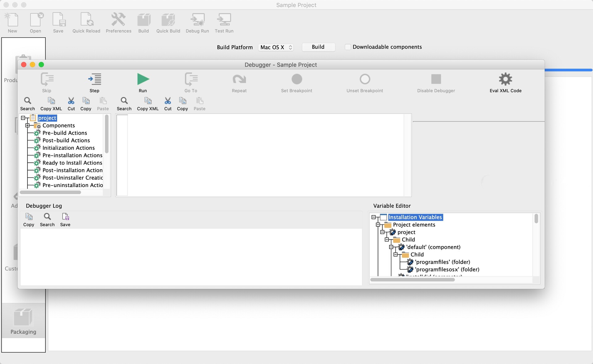The width and height of the screenshot is (593, 364).
Task: Select Post-installation Actions tree item
Action: [x=72, y=170]
